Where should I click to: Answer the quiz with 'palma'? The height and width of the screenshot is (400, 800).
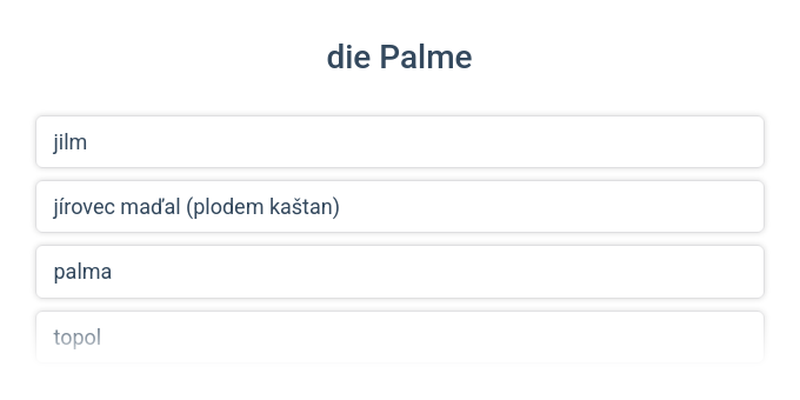400,272
